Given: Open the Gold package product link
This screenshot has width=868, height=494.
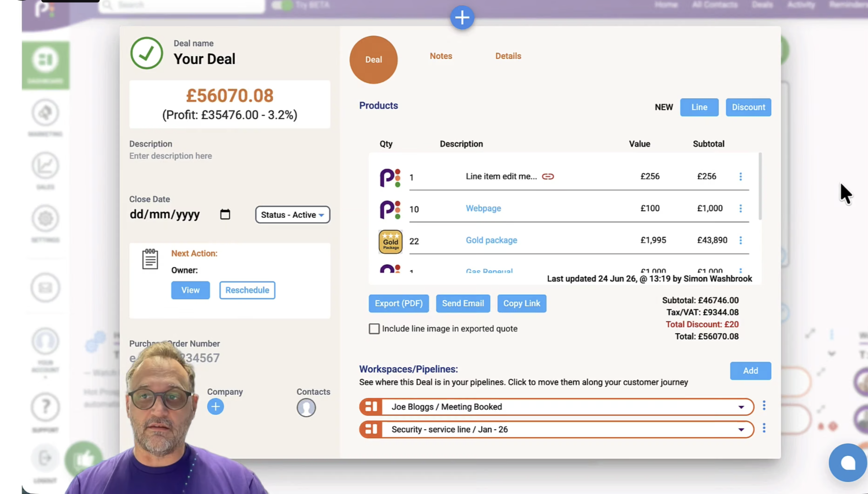Looking at the screenshot, I should [491, 240].
